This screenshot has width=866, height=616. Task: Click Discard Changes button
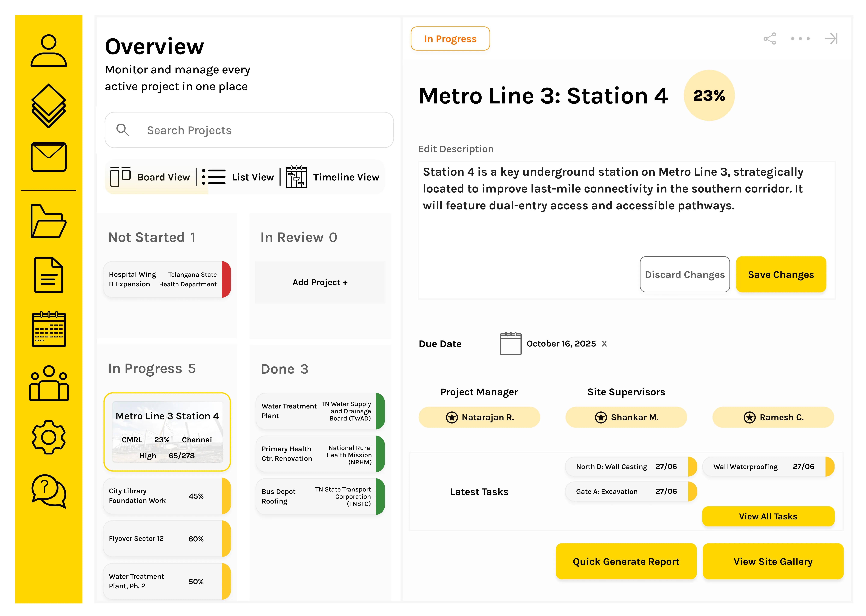pyautogui.click(x=685, y=275)
